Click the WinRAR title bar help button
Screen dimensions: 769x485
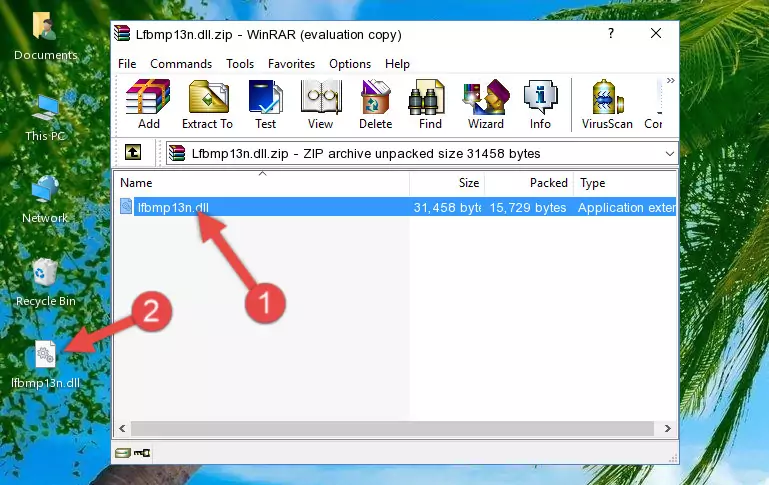(611, 33)
